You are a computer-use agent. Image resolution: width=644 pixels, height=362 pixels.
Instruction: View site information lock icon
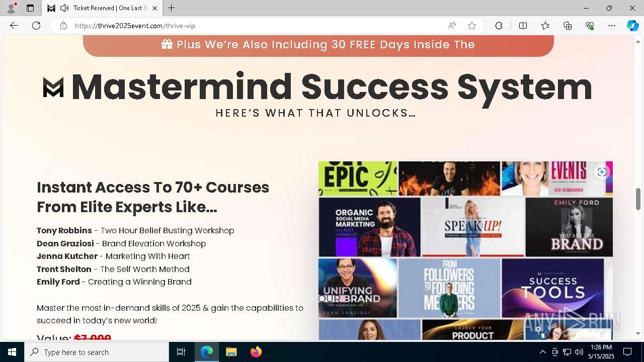[x=63, y=26]
